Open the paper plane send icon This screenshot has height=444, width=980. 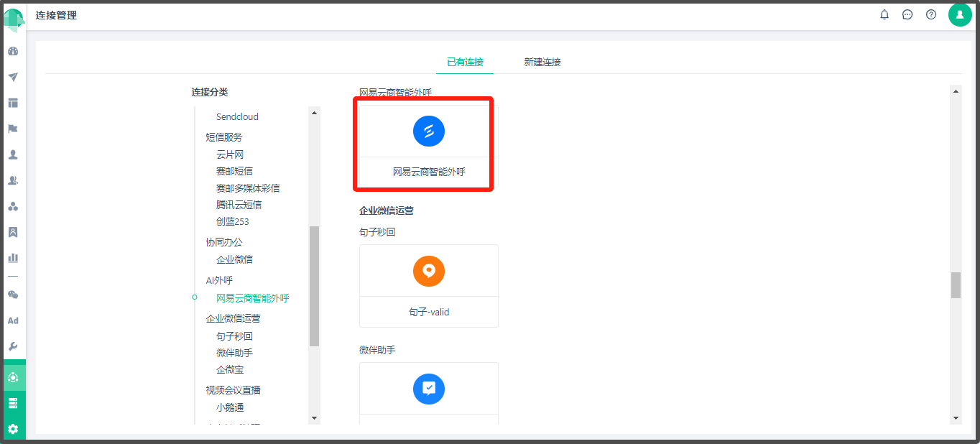[x=13, y=78]
